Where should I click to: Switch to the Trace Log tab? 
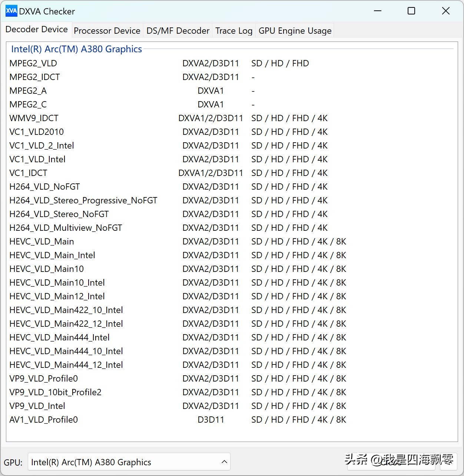tap(234, 31)
